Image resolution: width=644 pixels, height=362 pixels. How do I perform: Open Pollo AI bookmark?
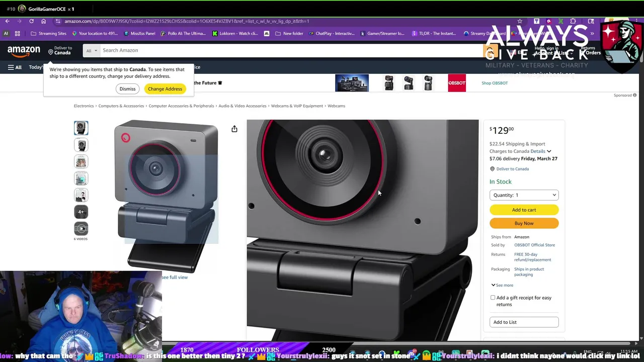point(183,34)
